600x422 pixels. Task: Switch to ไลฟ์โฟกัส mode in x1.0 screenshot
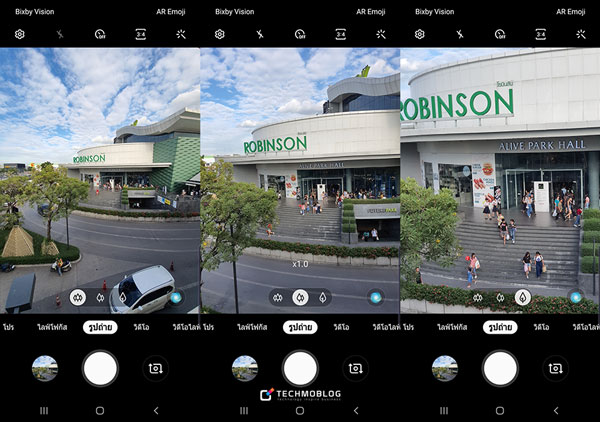252,327
